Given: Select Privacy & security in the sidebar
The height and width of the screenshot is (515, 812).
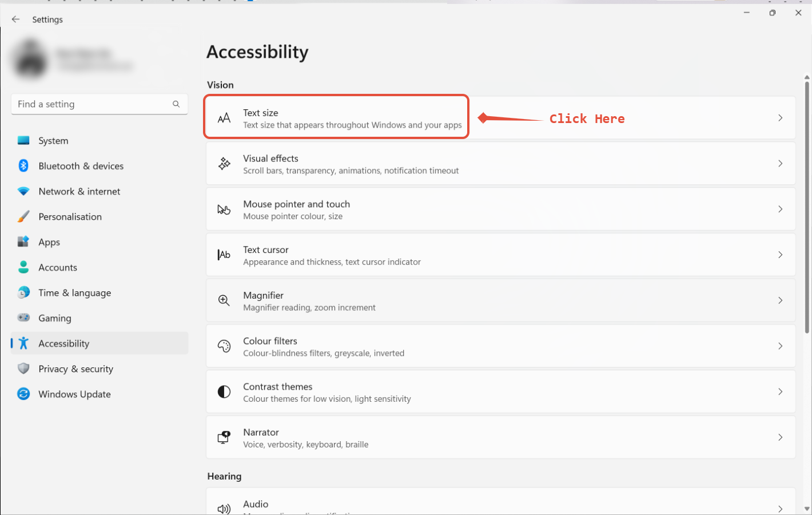Looking at the screenshot, I should tap(75, 369).
